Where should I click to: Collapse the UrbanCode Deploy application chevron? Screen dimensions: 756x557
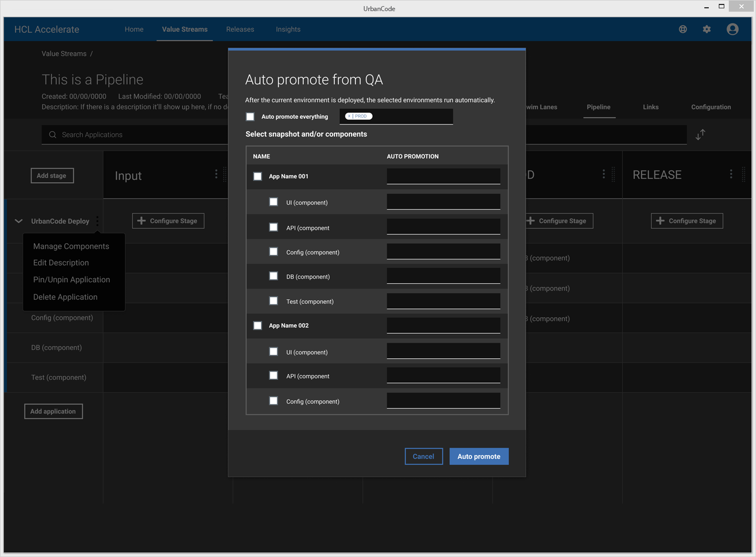point(18,221)
